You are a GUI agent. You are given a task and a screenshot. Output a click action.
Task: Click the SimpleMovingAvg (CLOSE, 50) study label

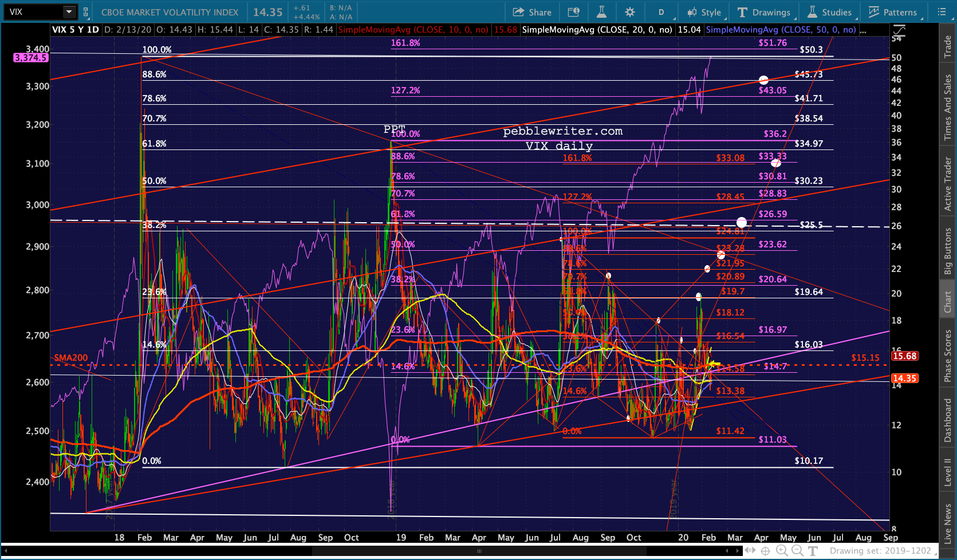point(781,30)
